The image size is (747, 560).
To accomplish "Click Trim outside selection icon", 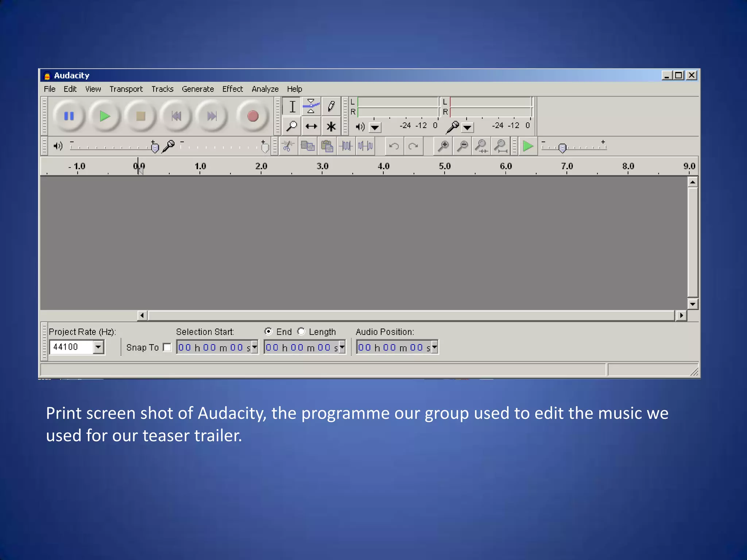I will tap(346, 146).
